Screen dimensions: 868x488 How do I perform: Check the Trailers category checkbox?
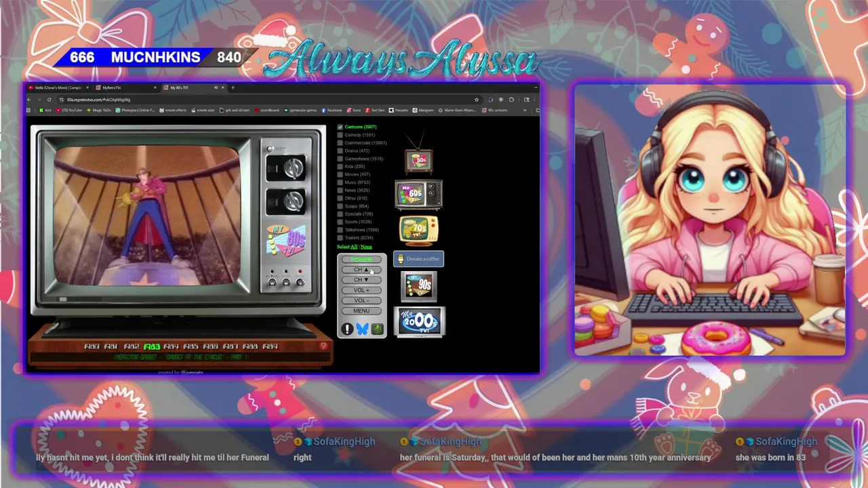coord(340,238)
